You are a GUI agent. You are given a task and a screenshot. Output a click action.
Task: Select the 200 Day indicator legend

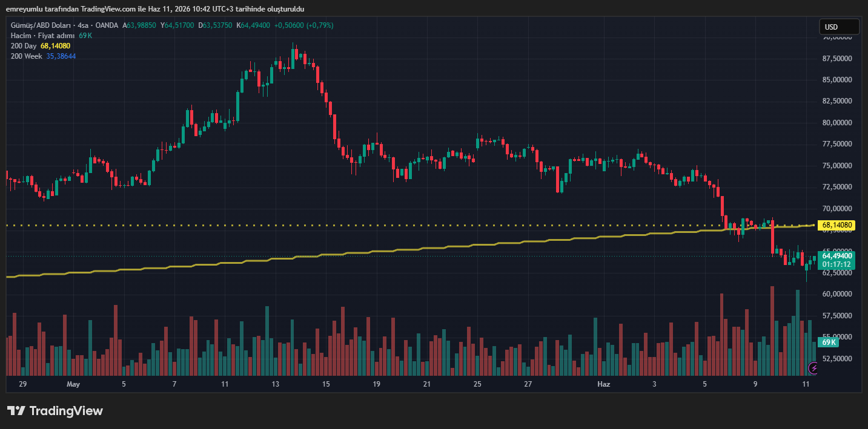(24, 46)
